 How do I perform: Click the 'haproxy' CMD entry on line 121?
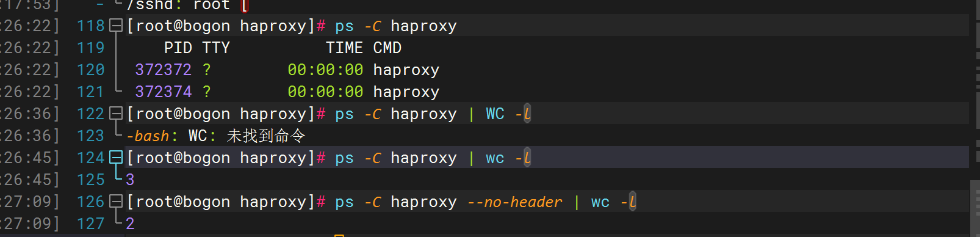point(406,93)
